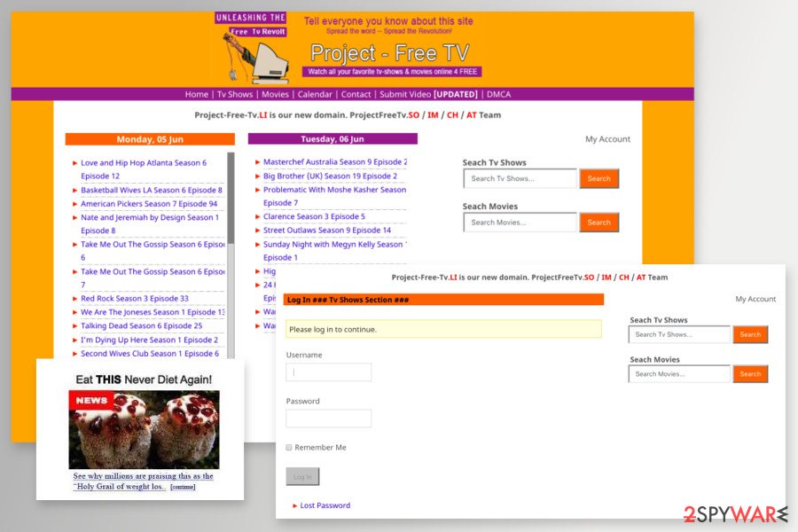Open Clarence Season 3 Episode 5
The height and width of the screenshot is (532, 798).
(314, 216)
